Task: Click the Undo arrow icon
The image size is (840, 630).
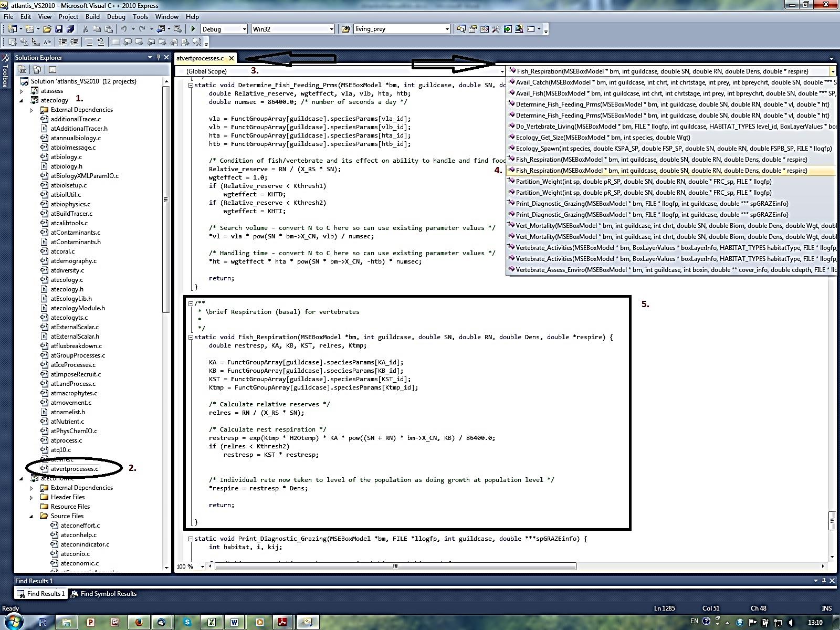Action: coord(123,29)
